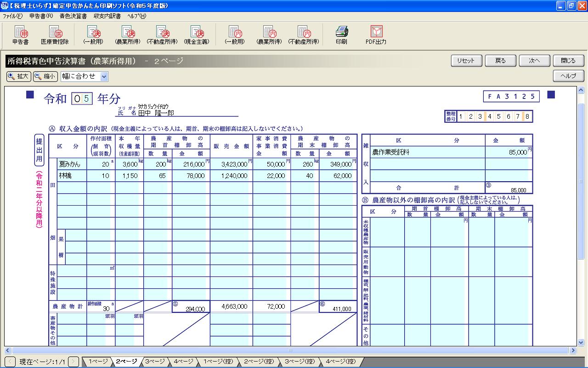The image size is (588, 368).
Task: Zoom in with the 拡大 button
Action: point(19,76)
